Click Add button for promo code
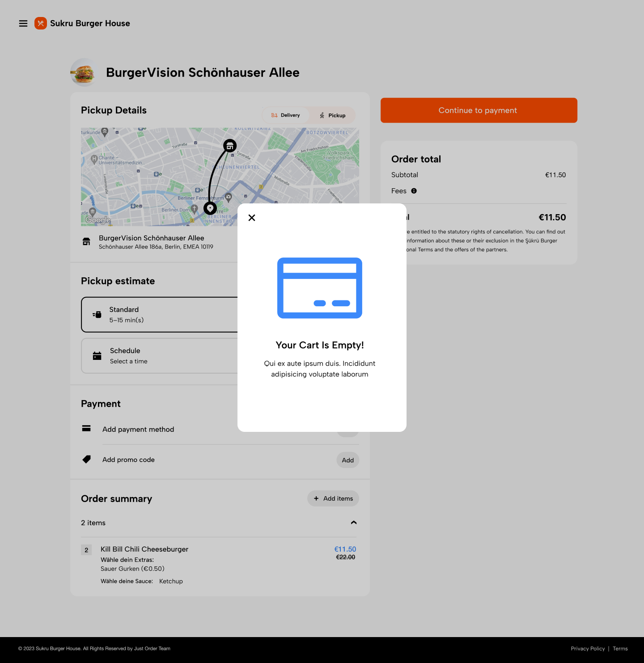This screenshot has width=644, height=663. click(x=347, y=460)
